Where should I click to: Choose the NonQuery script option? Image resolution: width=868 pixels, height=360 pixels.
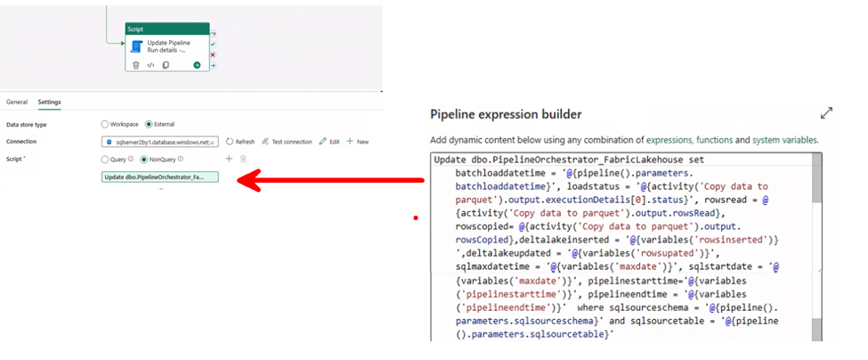pos(144,160)
